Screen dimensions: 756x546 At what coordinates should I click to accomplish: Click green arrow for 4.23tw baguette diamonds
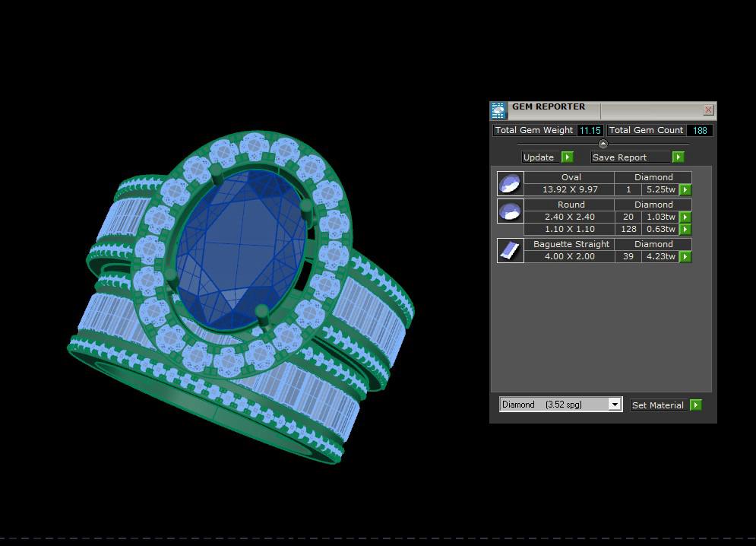tap(685, 257)
